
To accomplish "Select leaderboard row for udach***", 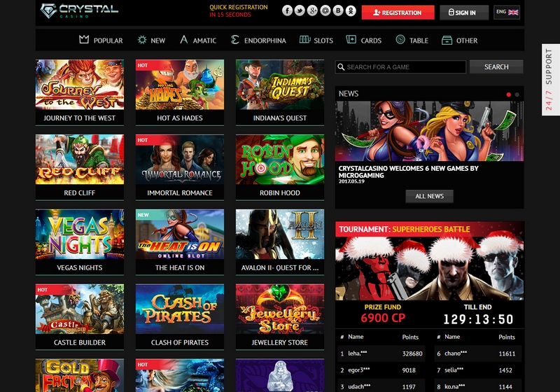I will click(x=381, y=386).
